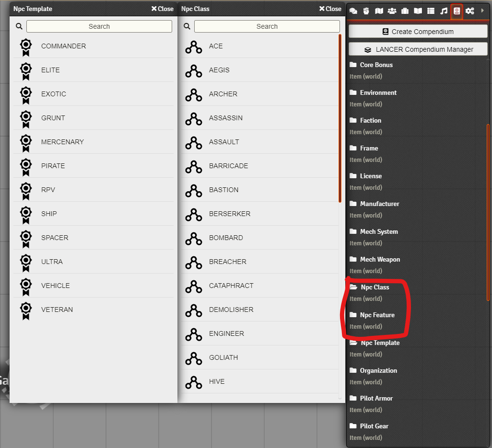Open the Pilot Gear compendium
Screen dimensions: 492x448
[x=374, y=426]
